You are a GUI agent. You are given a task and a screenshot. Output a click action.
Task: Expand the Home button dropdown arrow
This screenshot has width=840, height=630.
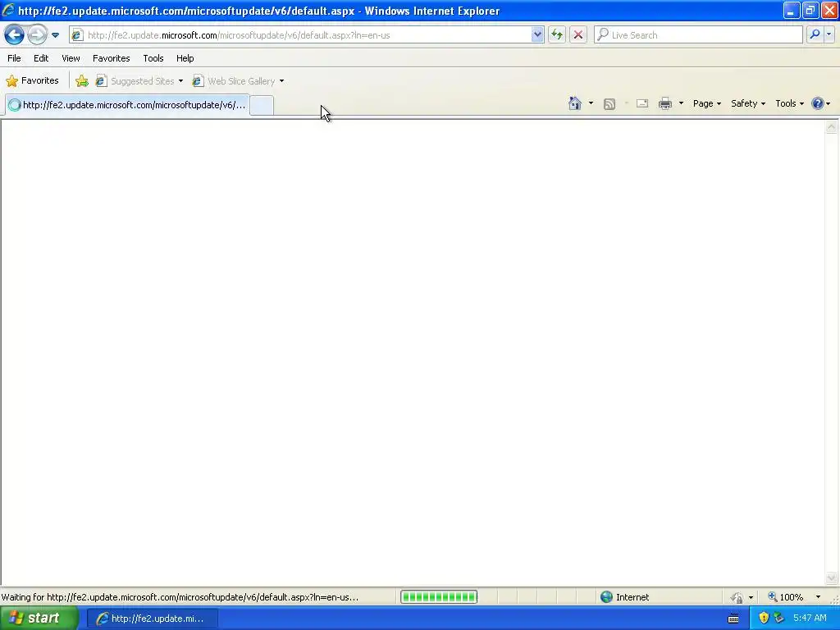coord(591,103)
